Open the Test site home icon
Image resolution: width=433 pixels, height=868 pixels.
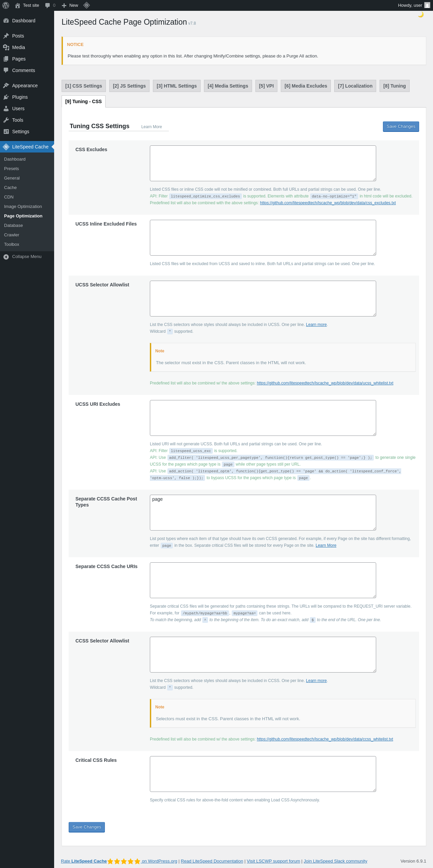tap(18, 5)
